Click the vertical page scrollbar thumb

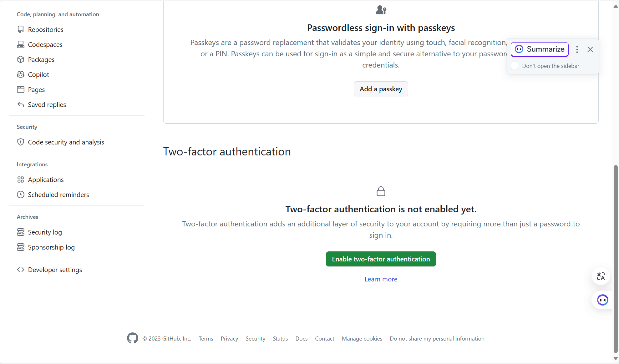pos(616,259)
